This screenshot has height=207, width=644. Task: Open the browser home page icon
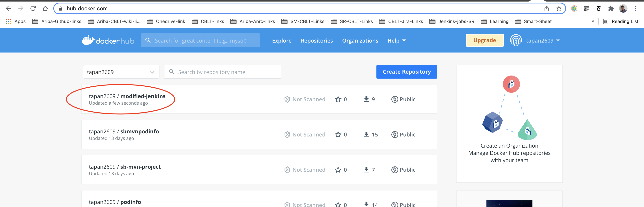coord(45,8)
